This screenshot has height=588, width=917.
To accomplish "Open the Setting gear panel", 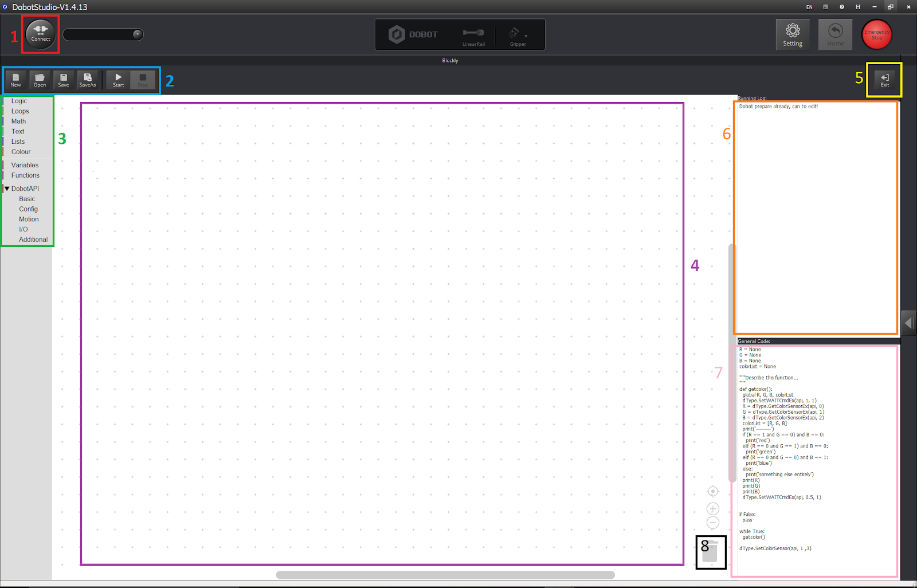I will click(793, 34).
